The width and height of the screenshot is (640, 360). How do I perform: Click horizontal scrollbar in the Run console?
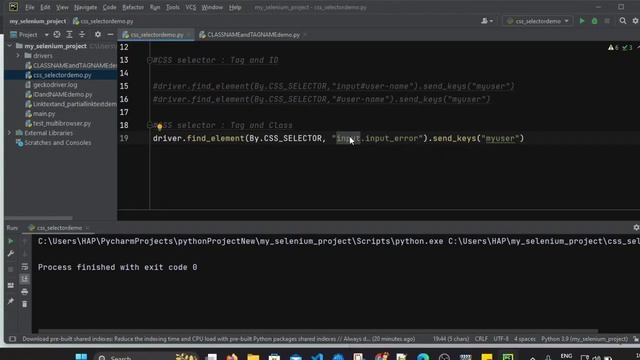click(318, 331)
